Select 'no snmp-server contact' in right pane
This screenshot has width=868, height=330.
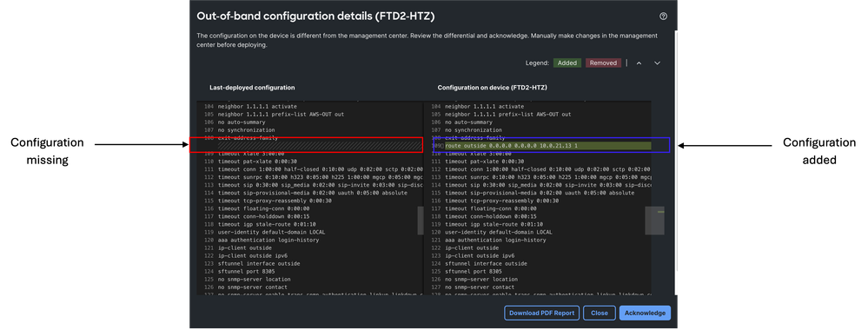480,287
